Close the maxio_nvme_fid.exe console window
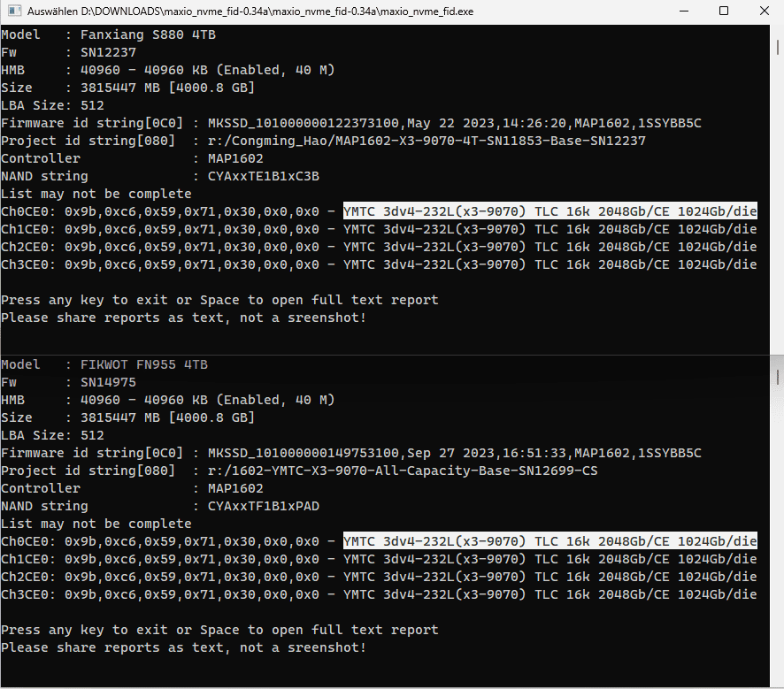The image size is (784, 689). [x=764, y=11]
